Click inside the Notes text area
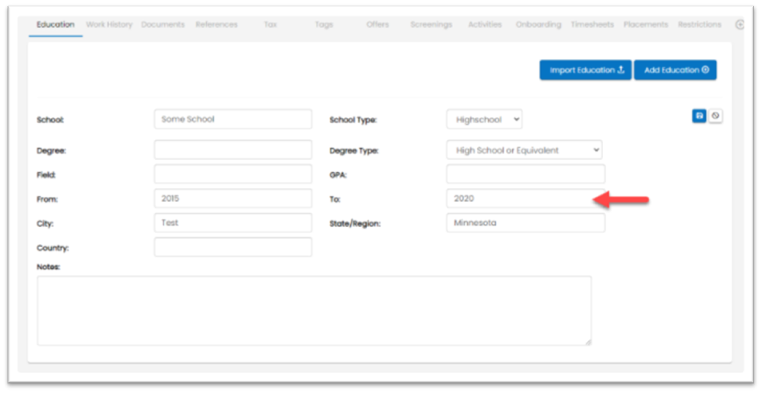This screenshot has height=393, width=762. tap(314, 311)
